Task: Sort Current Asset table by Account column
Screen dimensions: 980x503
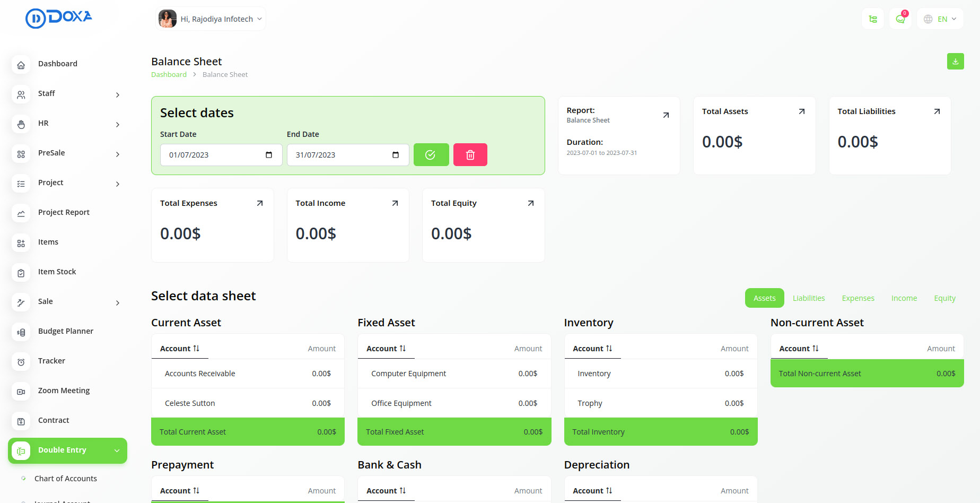Action: pyautogui.click(x=180, y=349)
